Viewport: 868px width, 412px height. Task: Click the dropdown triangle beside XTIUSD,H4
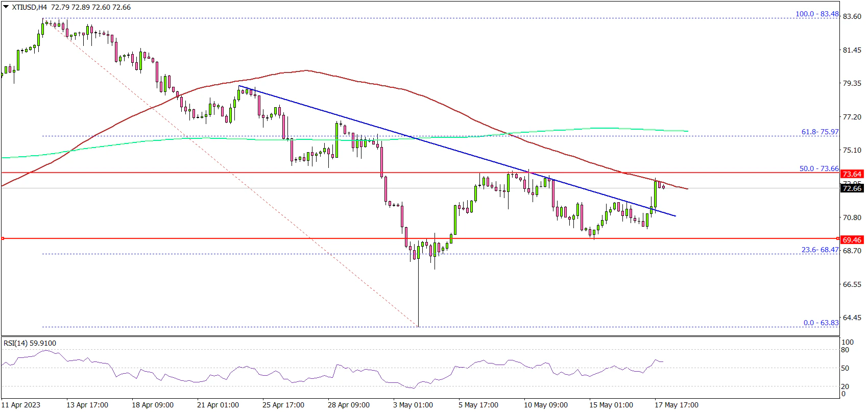tap(6, 7)
